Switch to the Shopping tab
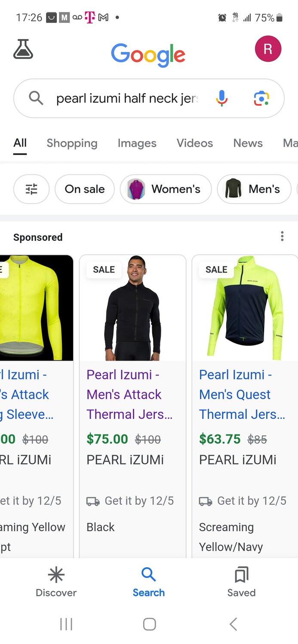The image size is (298, 644). (x=72, y=143)
